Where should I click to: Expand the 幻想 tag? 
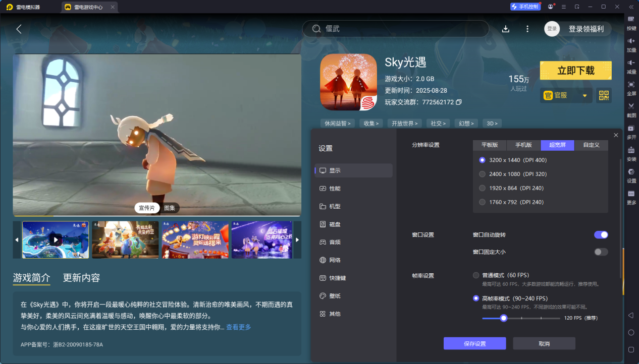point(466,124)
